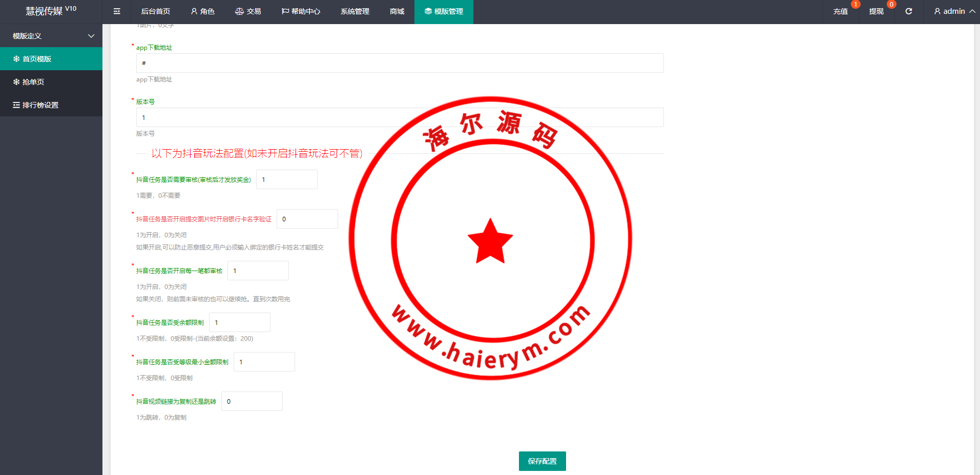Go to 后台首页
Screen dimensions: 980x475
coord(155,11)
